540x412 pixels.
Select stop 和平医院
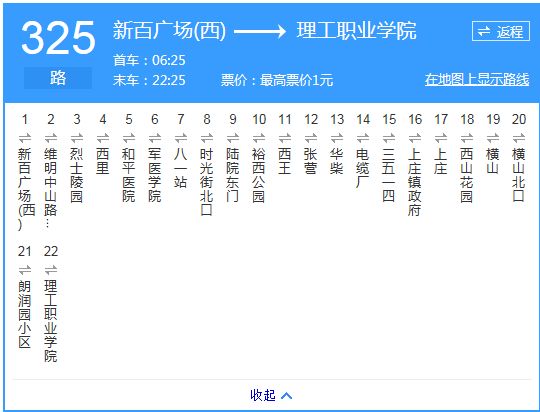point(129,175)
